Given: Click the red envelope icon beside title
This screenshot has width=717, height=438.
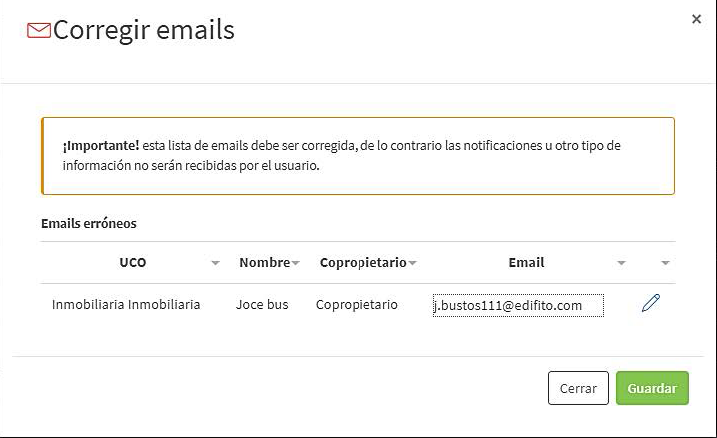Looking at the screenshot, I should pyautogui.click(x=39, y=31).
